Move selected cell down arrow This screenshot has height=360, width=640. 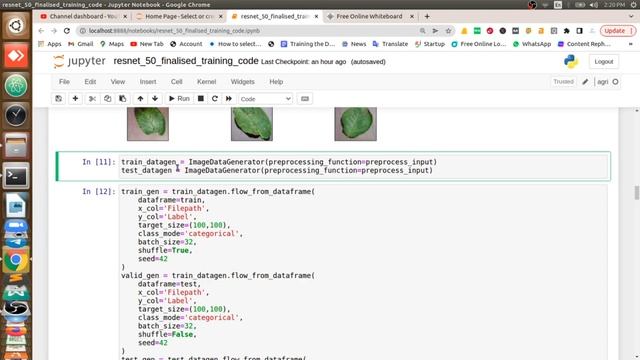(x=155, y=99)
